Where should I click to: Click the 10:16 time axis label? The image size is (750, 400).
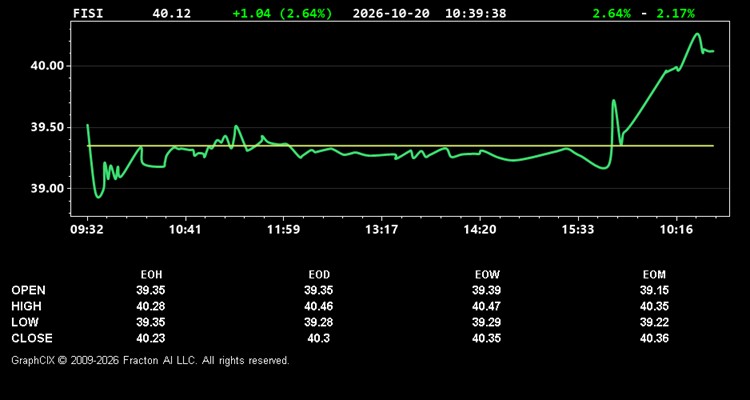676,230
